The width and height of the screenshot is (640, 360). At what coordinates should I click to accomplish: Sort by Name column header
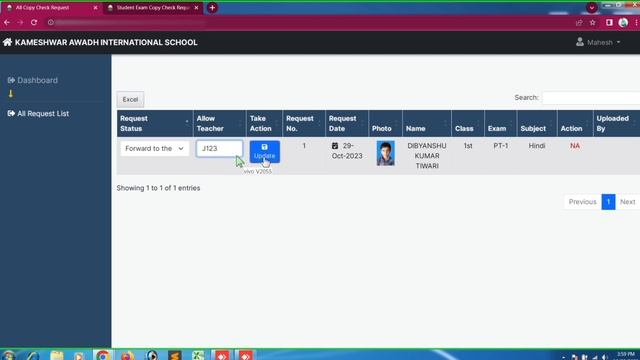point(427,123)
